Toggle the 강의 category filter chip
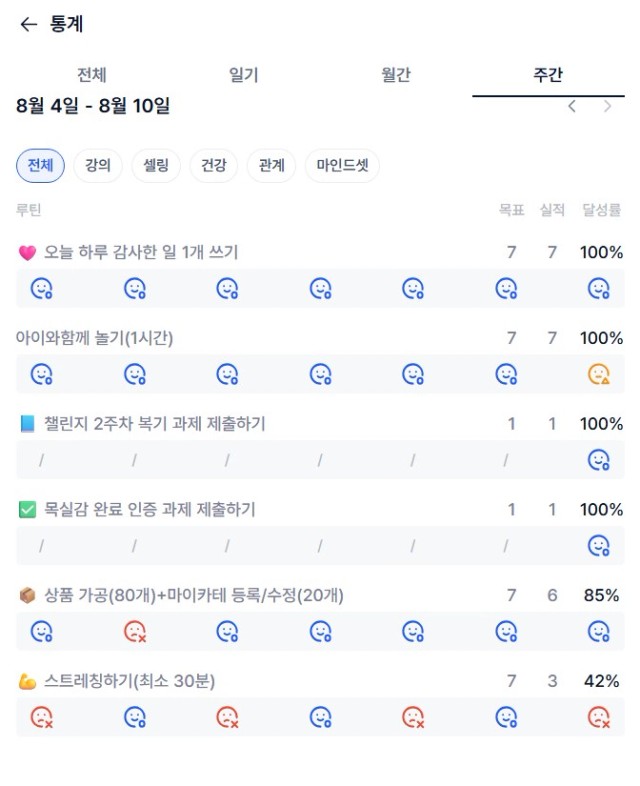 [98, 165]
